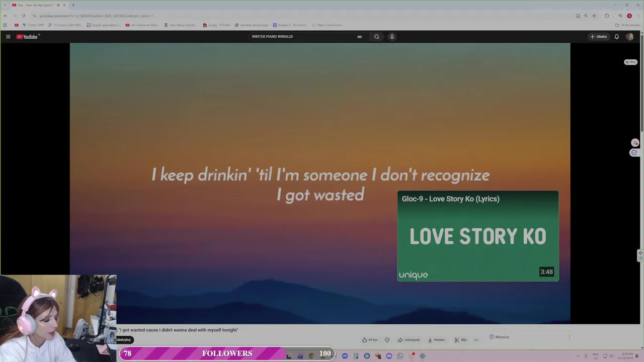Viewport: 644px width, 362px height.
Task: Start voice search with the microphone icon
Action: [x=392, y=37]
